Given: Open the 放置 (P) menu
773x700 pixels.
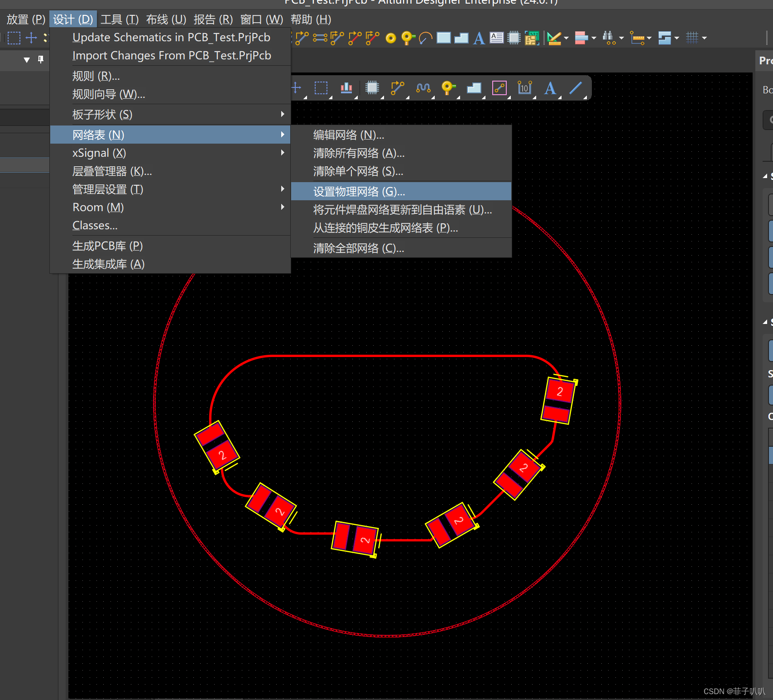Looking at the screenshot, I should point(26,19).
